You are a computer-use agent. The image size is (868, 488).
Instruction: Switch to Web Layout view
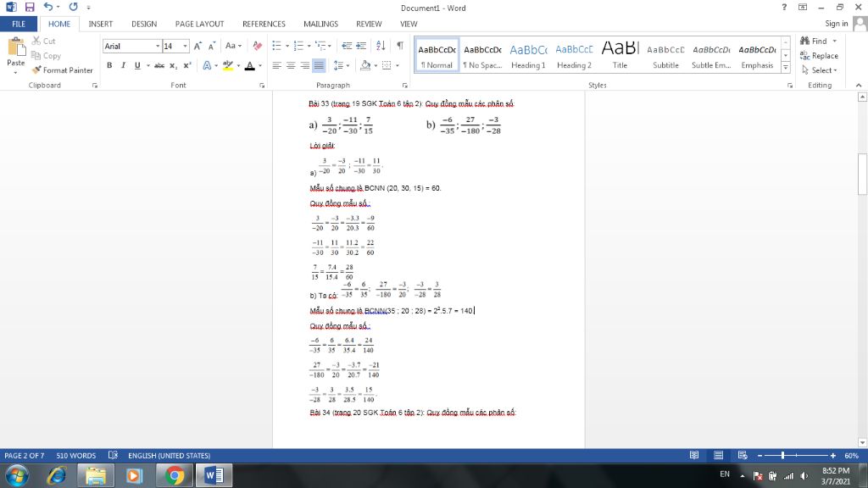point(743,455)
